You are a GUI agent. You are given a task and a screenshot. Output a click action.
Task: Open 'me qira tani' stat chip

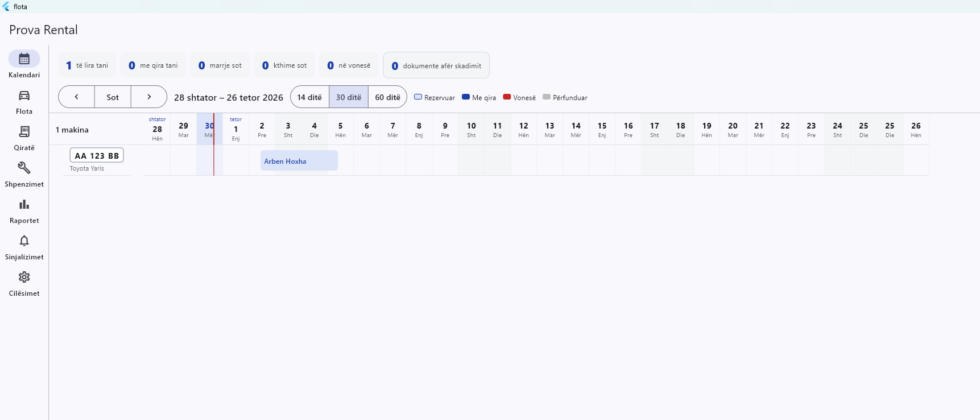pyautogui.click(x=153, y=65)
